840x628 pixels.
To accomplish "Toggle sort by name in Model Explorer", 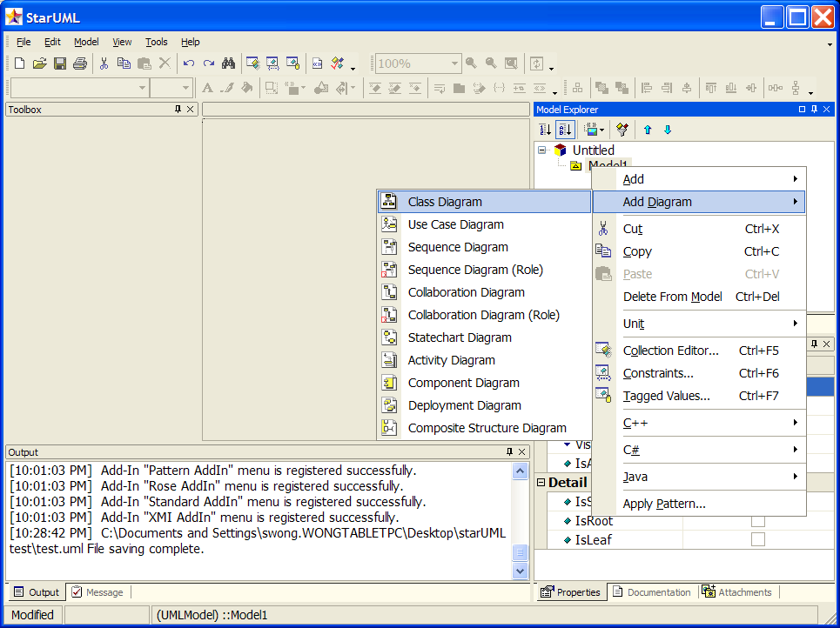I will (565, 130).
